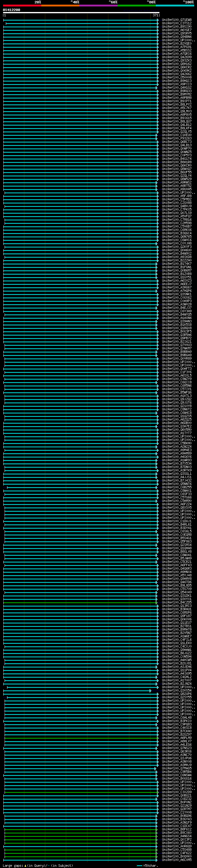Click hit label UniRef100_Q46TD6
This screenshot has width=197, height=868.
tap(176, 582)
